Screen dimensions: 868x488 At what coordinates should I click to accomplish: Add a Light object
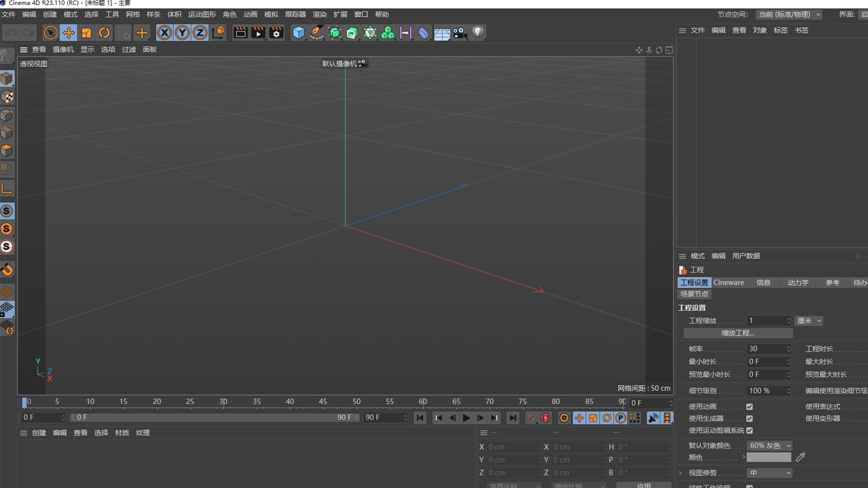coord(478,33)
